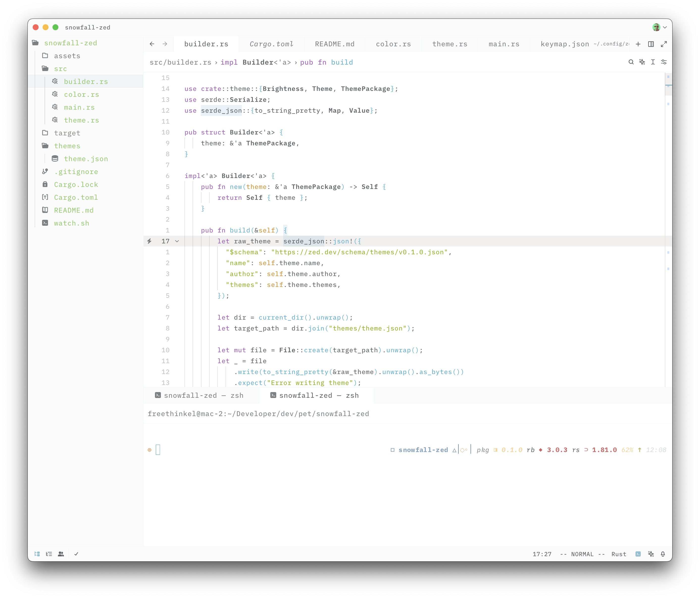This screenshot has height=598, width=700.
Task: Open editor controls settings icon
Action: click(664, 62)
